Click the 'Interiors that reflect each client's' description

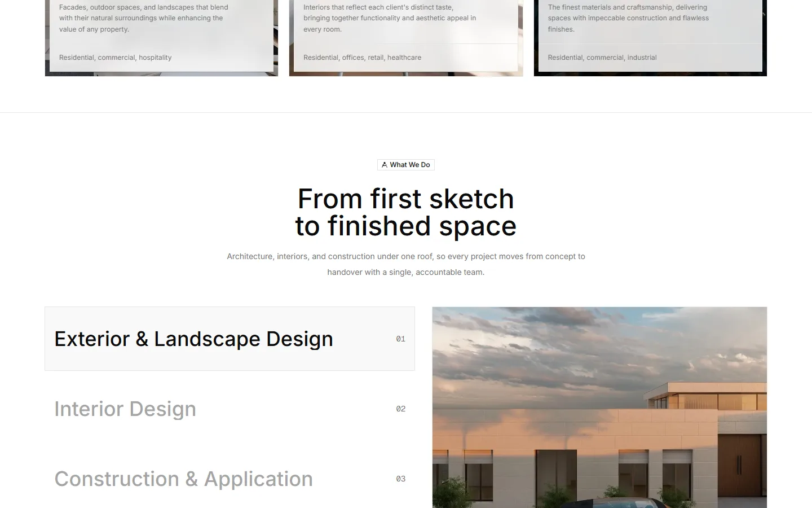(x=390, y=18)
